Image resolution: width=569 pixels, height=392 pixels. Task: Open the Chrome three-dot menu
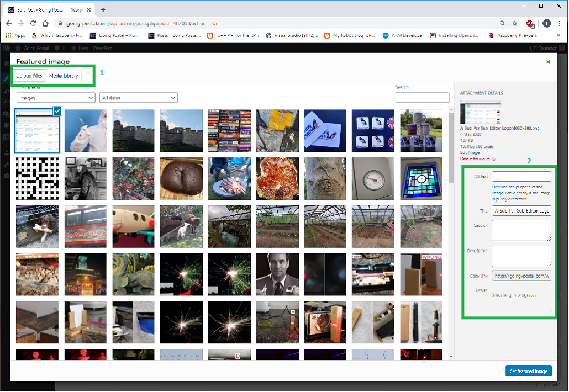pos(559,23)
